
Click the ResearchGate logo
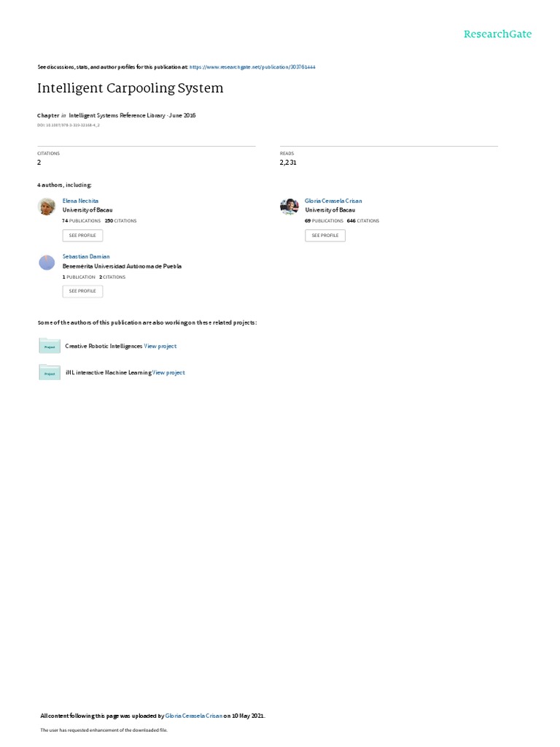click(x=497, y=34)
